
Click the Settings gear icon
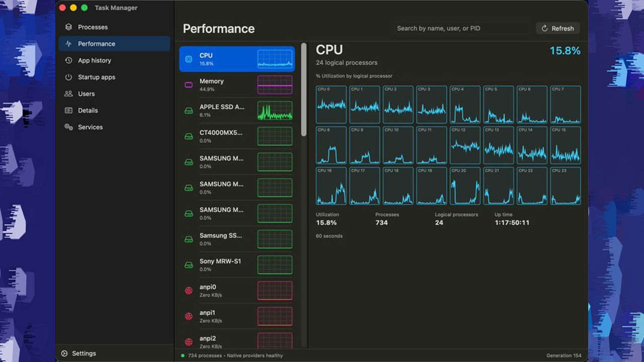tap(64, 353)
